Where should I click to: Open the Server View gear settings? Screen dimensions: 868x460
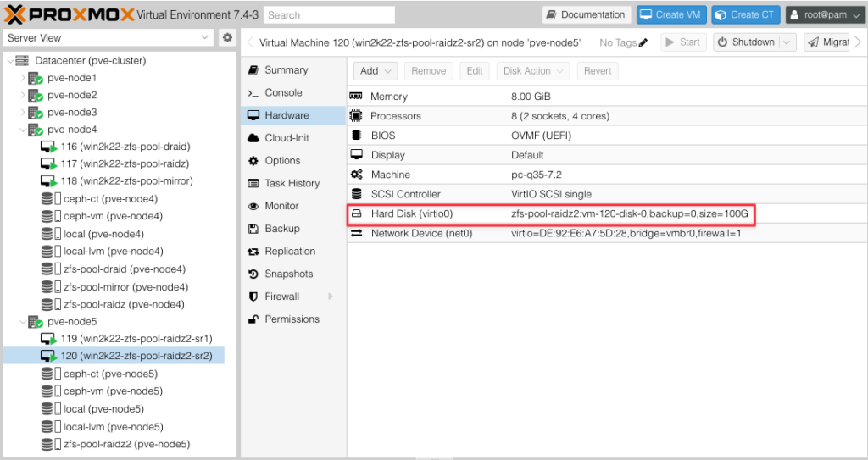(x=227, y=37)
